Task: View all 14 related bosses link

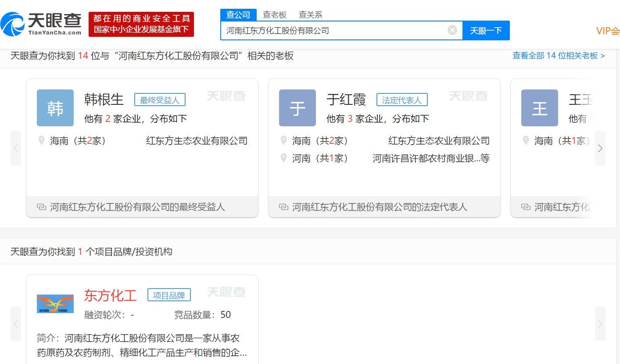Action: [559, 56]
